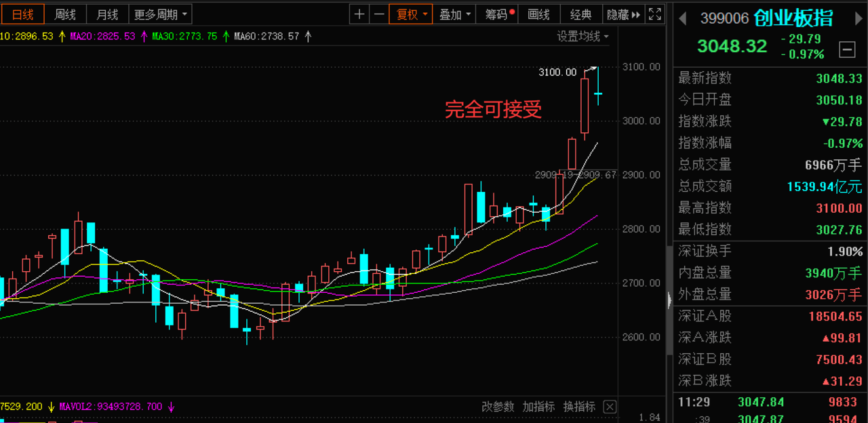Select the 月线 monthly tab
Screen dimensions: 868x423
click(106, 14)
